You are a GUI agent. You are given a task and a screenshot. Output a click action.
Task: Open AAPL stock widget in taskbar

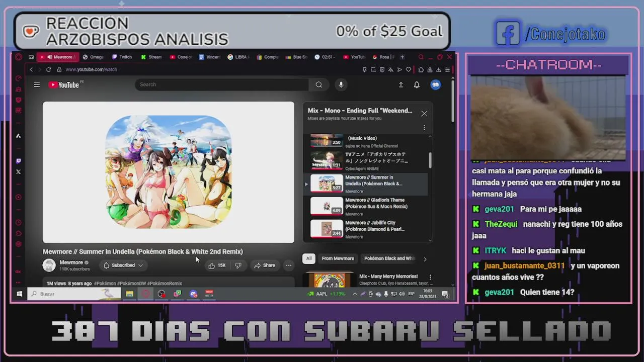(327, 294)
